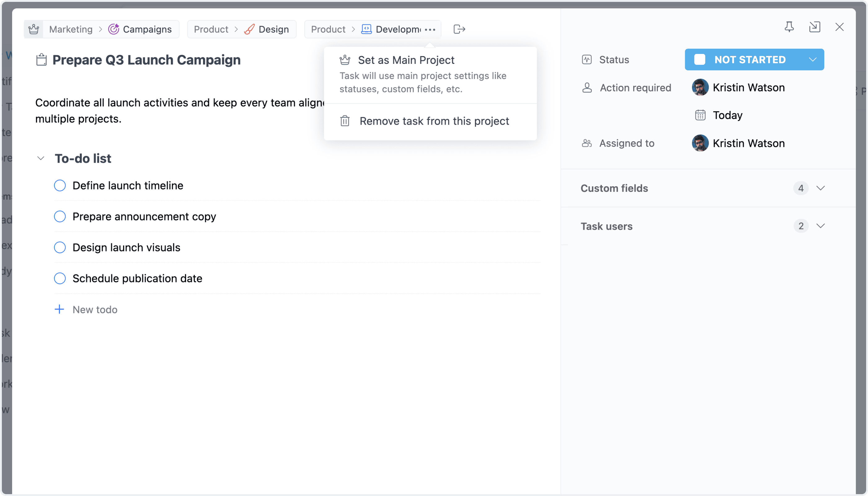Click the status dropdown chevron
868x496 pixels.
[813, 60]
